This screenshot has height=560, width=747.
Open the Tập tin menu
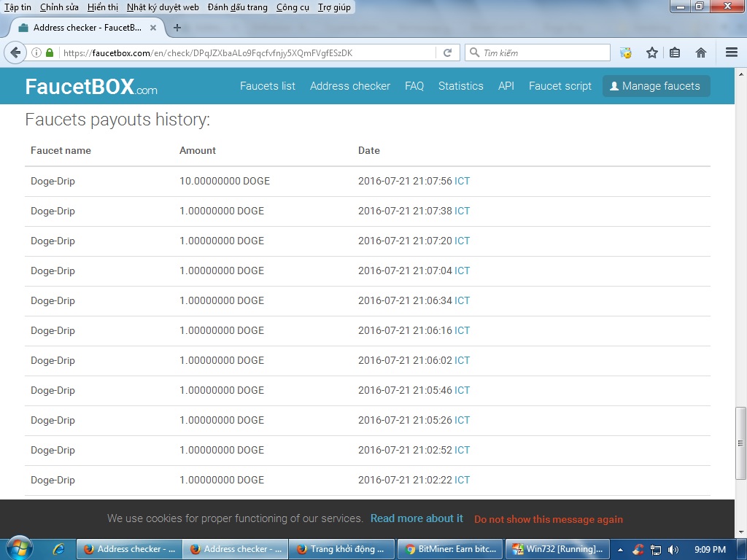(x=18, y=7)
